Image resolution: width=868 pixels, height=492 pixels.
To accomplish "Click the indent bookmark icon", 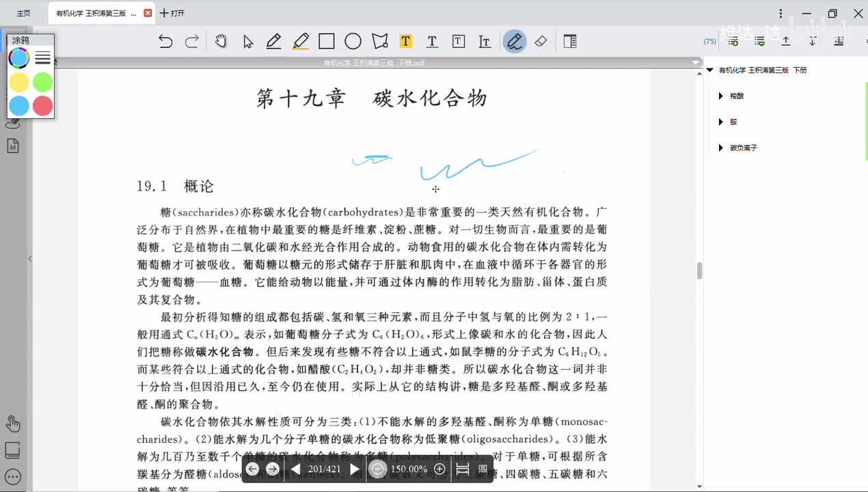I will click(x=839, y=42).
